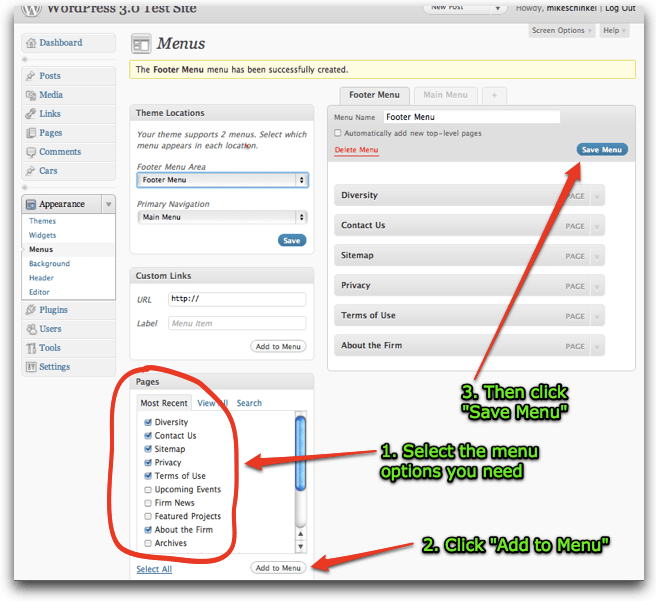Open the Help panel

pyautogui.click(x=614, y=31)
